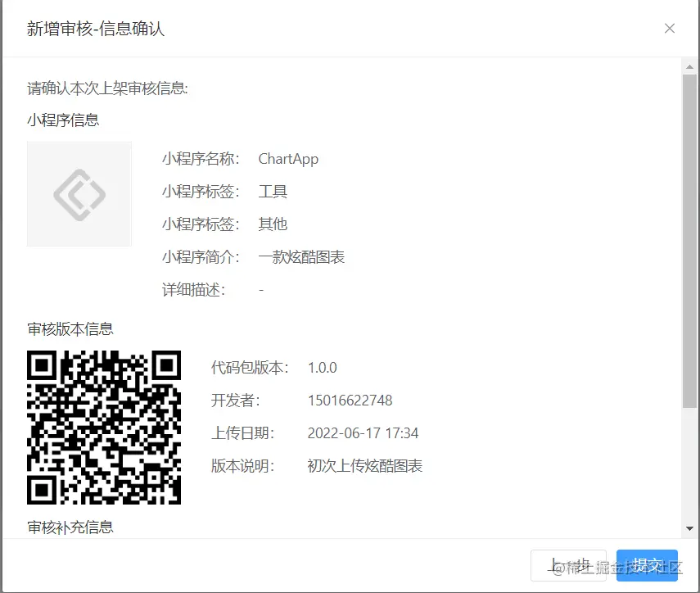700x593 pixels.
Task: Click the 代码包版本 label
Action: [250, 368]
